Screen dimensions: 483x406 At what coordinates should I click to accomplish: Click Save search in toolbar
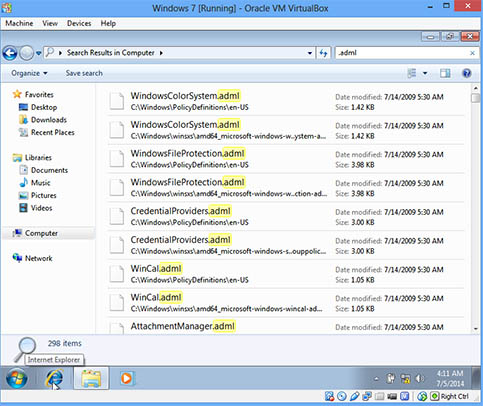point(84,73)
